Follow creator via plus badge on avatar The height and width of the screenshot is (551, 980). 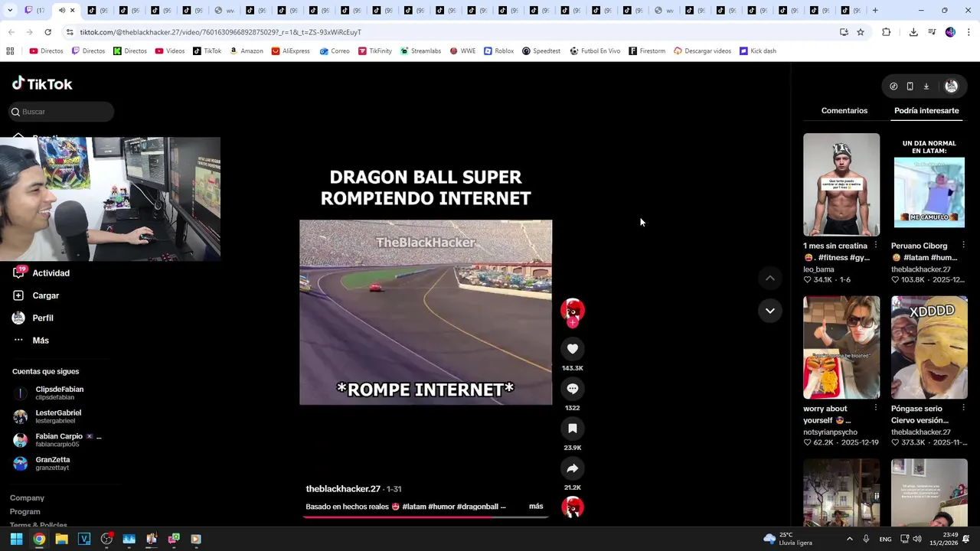pyautogui.click(x=573, y=323)
